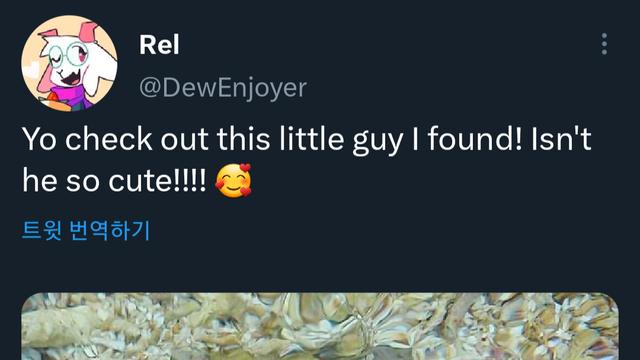This screenshot has width=640, height=360.
Task: Click the smiling face with hearts emoji
Action: pos(233,180)
